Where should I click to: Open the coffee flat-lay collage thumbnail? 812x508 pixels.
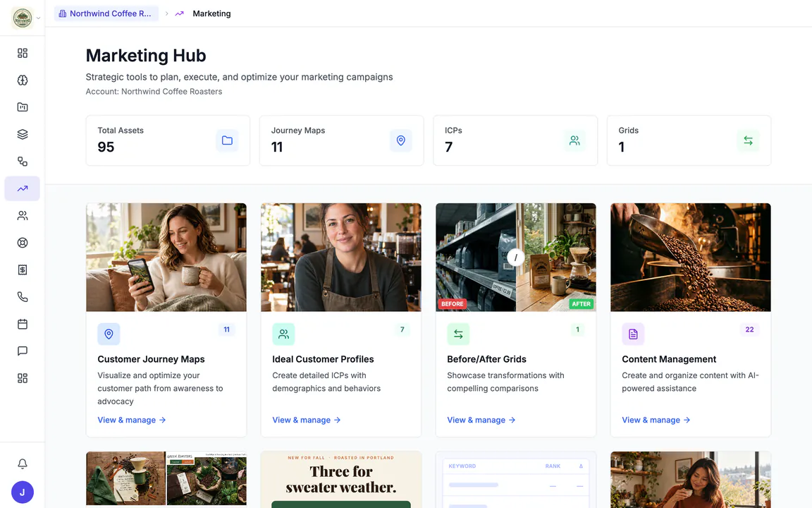pyautogui.click(x=166, y=478)
